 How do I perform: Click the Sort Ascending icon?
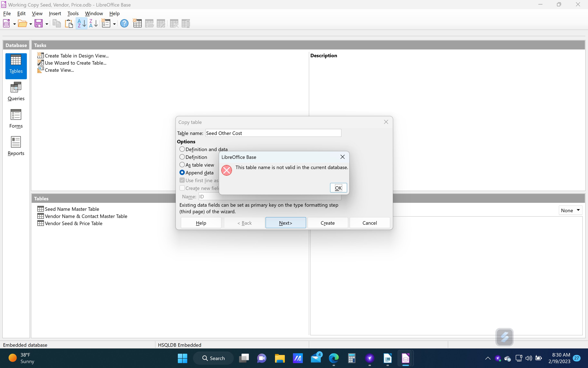coord(81,24)
